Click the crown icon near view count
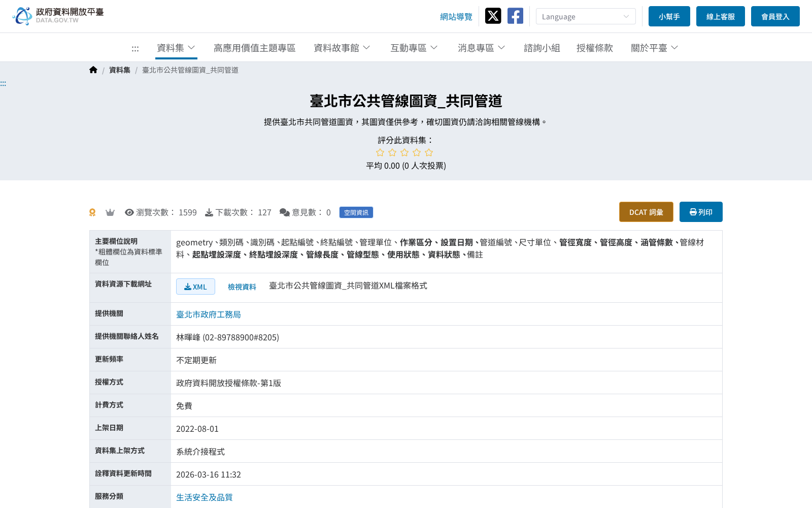This screenshot has width=812, height=508. (x=110, y=212)
